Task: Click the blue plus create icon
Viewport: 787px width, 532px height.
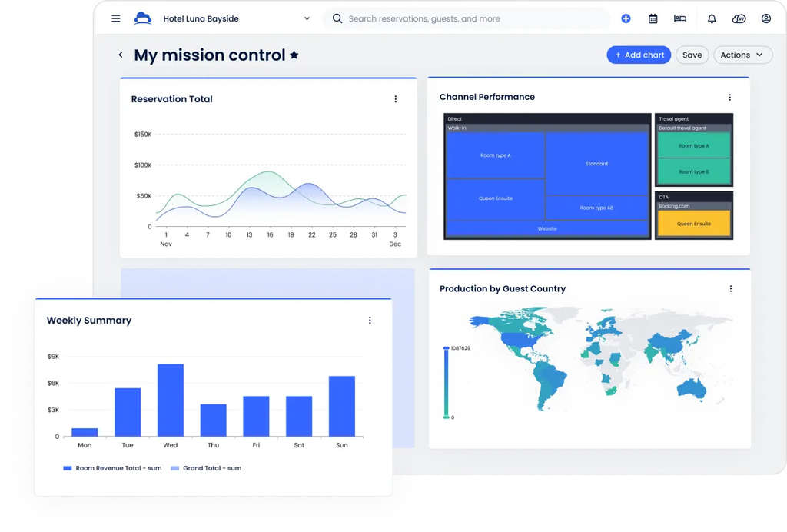Action: (626, 18)
